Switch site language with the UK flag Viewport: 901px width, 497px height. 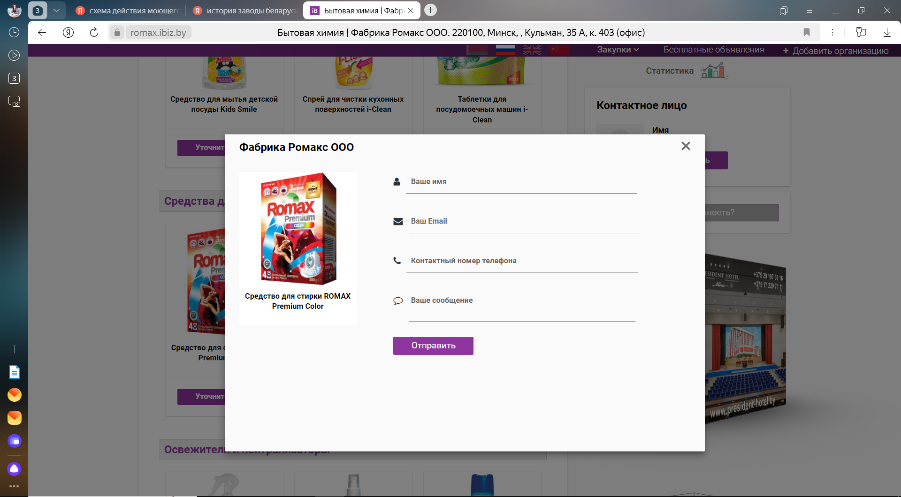pyautogui.click(x=532, y=51)
